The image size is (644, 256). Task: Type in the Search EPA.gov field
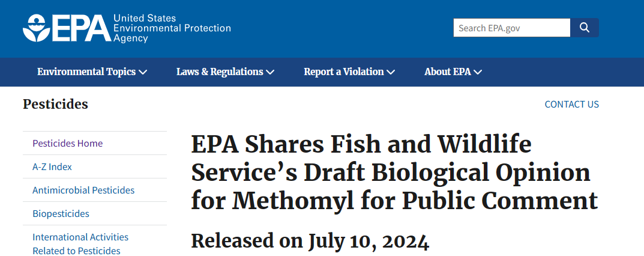(511, 28)
